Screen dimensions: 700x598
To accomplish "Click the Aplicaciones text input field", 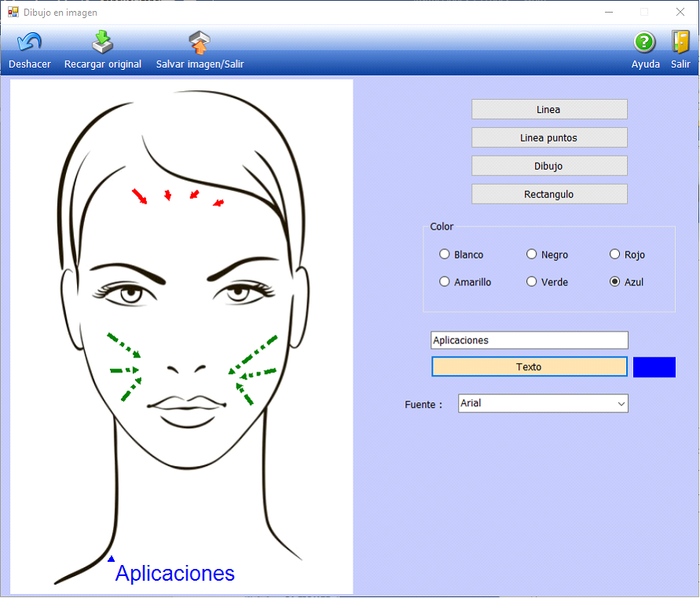I will (530, 340).
